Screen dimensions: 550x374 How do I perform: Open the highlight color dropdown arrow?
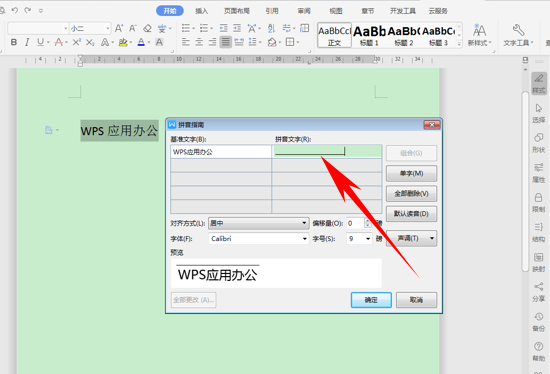[130, 43]
